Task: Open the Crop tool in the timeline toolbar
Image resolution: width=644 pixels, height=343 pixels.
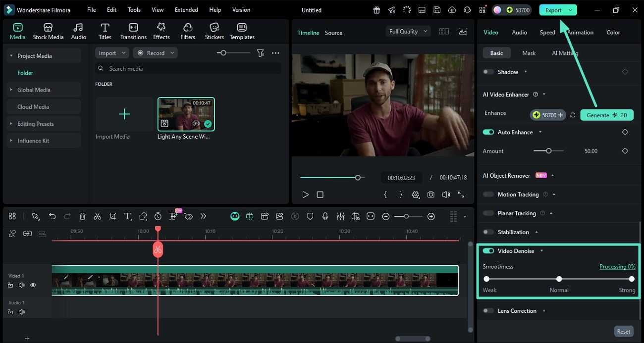Action: [x=112, y=216]
